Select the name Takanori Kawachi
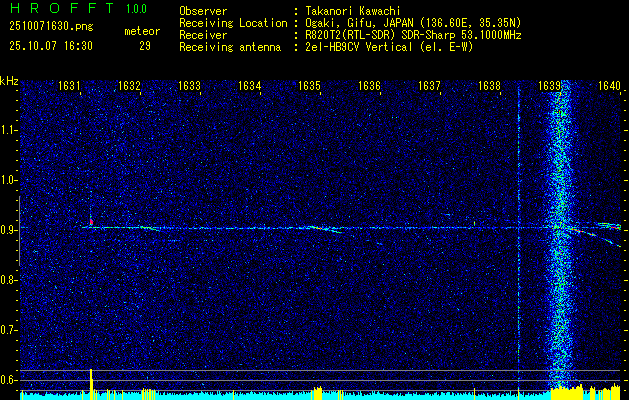This screenshot has height=400, width=629. coord(352,11)
